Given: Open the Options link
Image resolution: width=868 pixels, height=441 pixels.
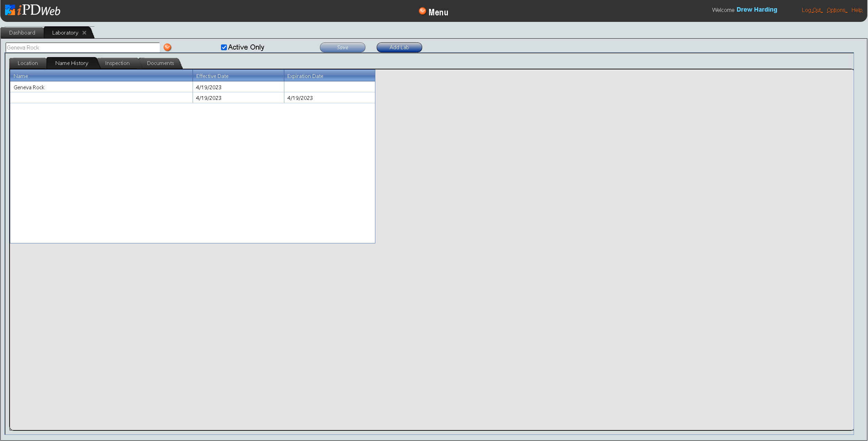Looking at the screenshot, I should click(x=836, y=10).
